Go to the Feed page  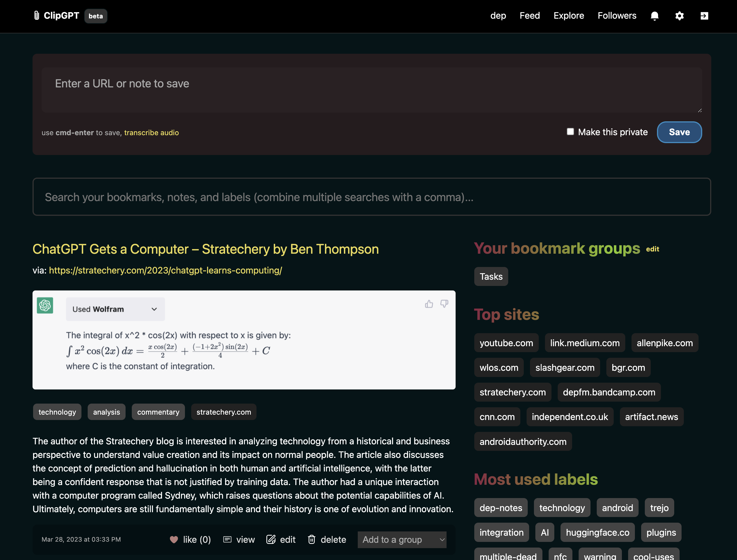530,16
